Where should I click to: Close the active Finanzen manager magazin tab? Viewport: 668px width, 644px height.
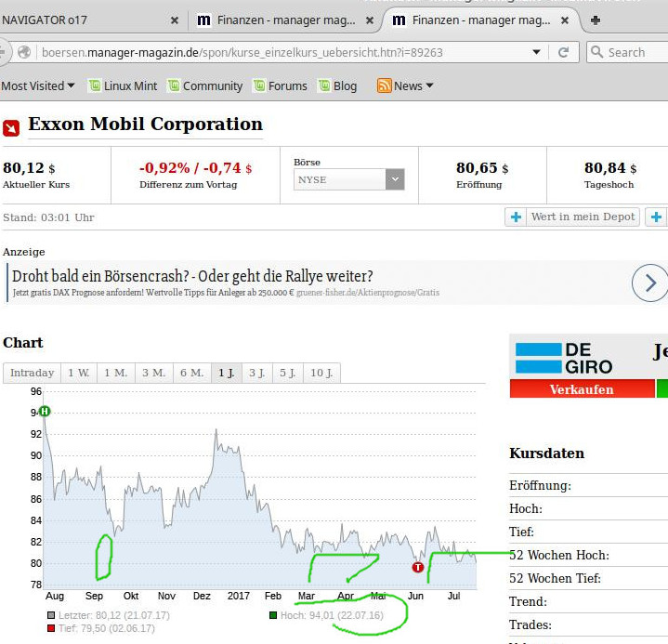pos(565,20)
